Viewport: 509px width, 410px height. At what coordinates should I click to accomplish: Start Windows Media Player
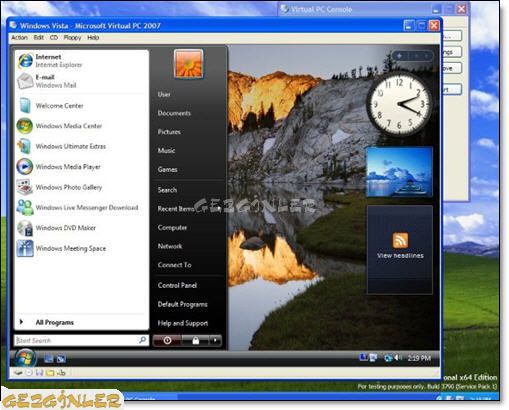82,167
